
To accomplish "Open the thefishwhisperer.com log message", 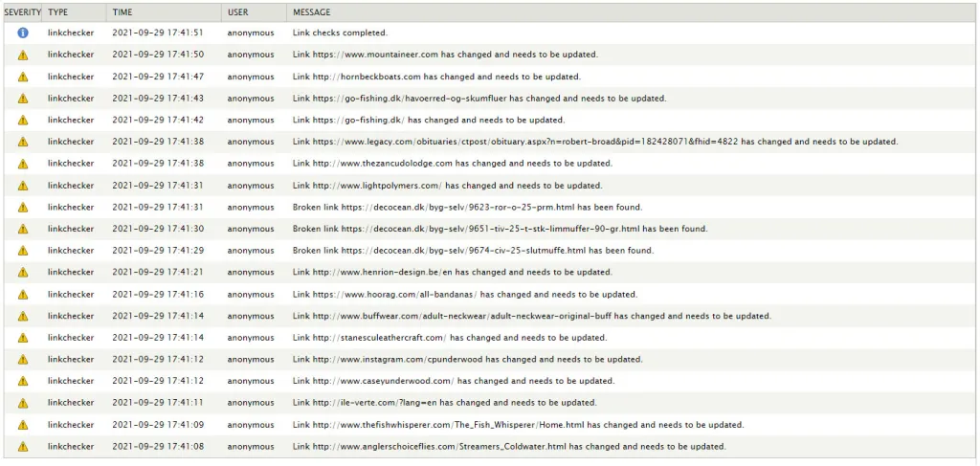I will (518, 425).
